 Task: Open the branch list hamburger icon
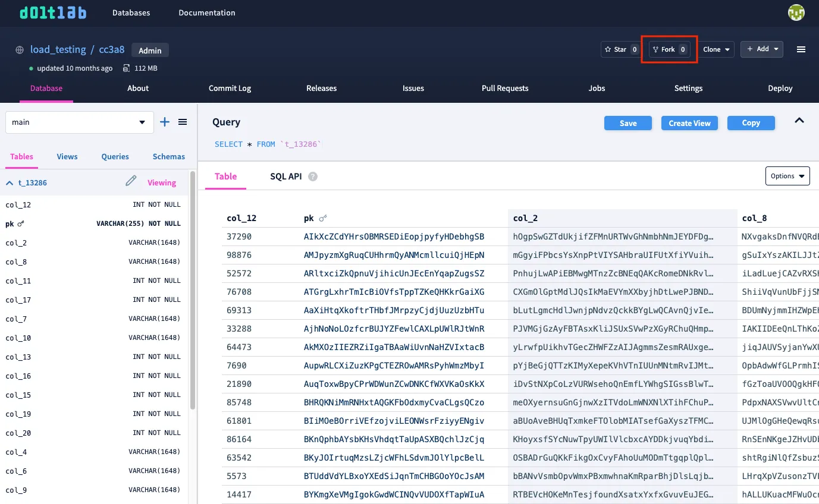[183, 122]
